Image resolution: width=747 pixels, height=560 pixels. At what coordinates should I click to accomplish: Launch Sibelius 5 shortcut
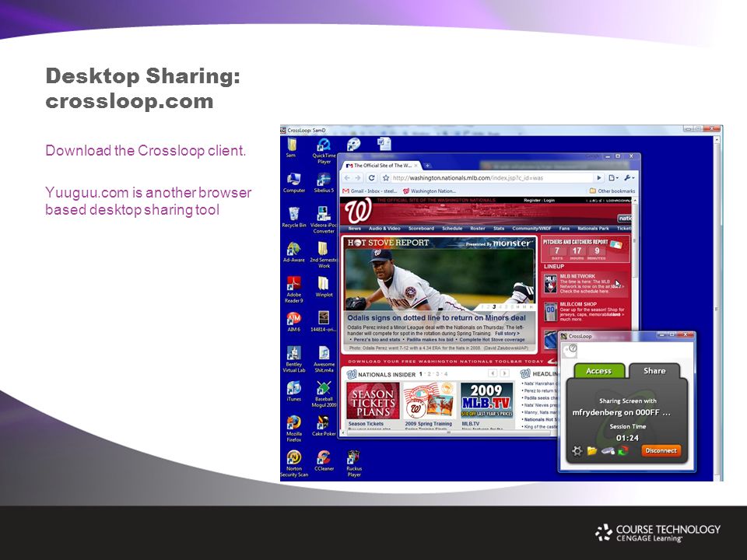pyautogui.click(x=324, y=182)
